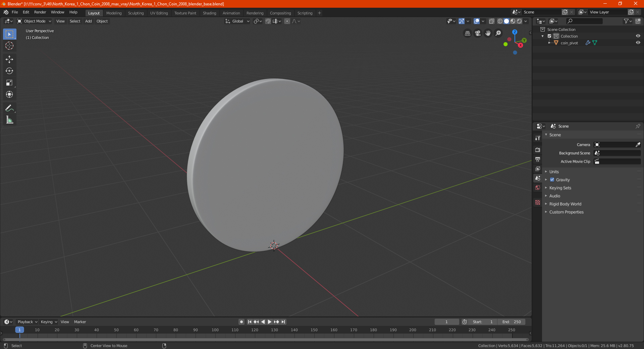This screenshot has height=349, width=644.
Task: Click the Blender logo menu icon
Action: 6,12
